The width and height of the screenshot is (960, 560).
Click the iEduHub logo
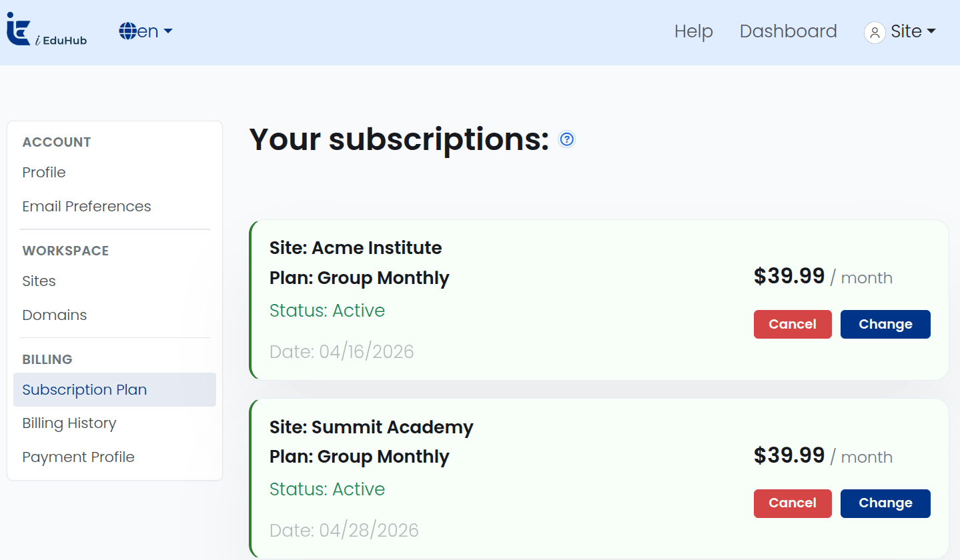pyautogui.click(x=47, y=31)
